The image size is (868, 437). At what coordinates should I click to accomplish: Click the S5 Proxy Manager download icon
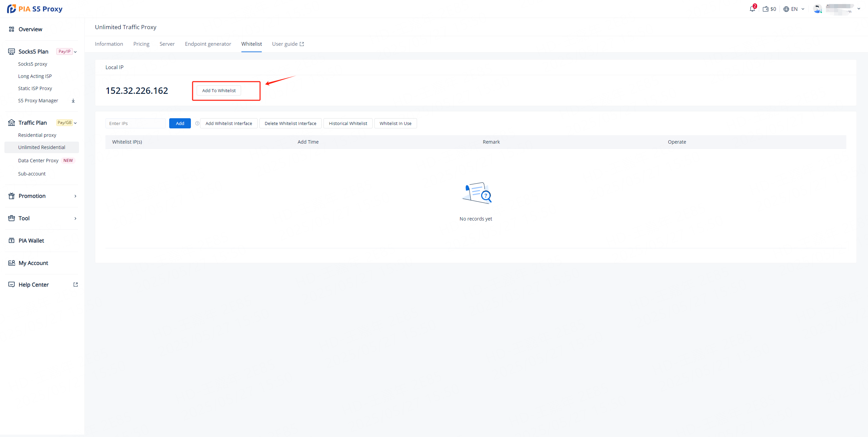click(x=73, y=101)
